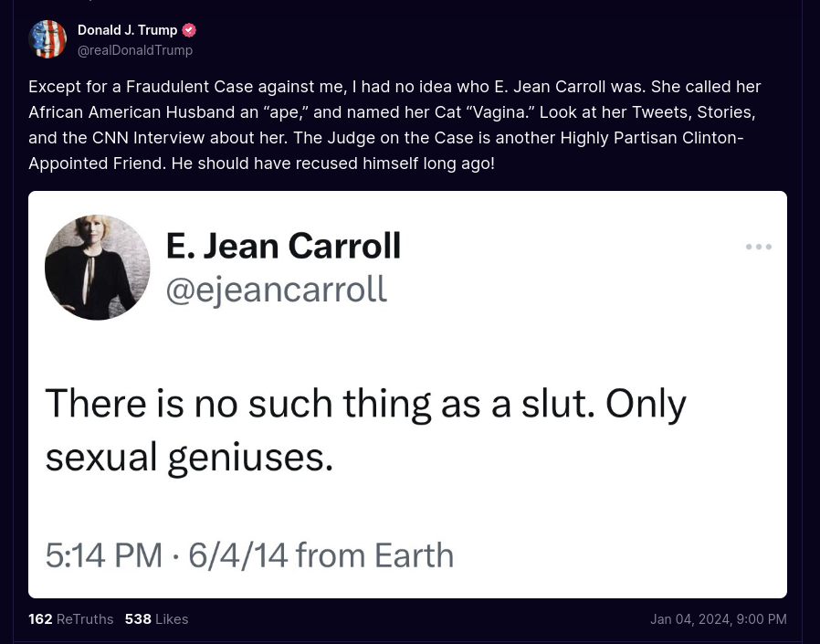
Task: Click the verified badge beside Trump's name
Action: pyautogui.click(x=190, y=30)
